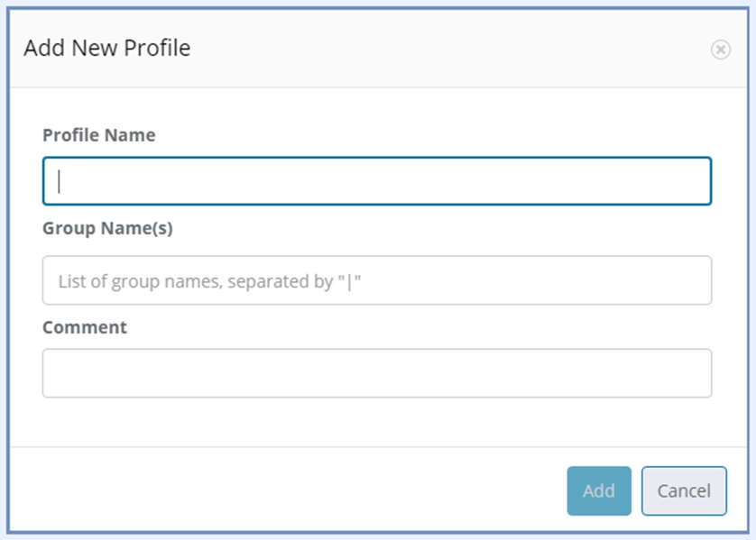Click the Add New Profile title
This screenshot has width=756, height=540.
[106, 49]
